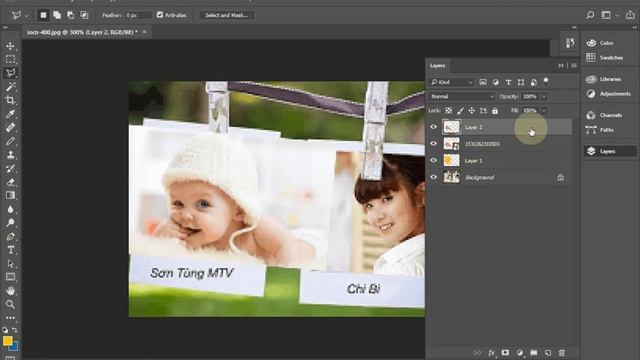Viewport: 640px width, 360px height.
Task: Create a new layer
Action: pyautogui.click(x=548, y=353)
